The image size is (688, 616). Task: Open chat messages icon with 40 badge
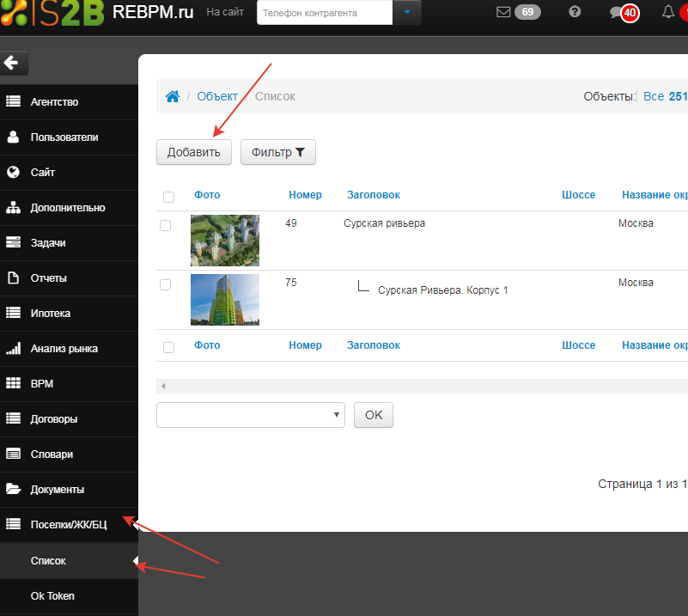pyautogui.click(x=624, y=12)
